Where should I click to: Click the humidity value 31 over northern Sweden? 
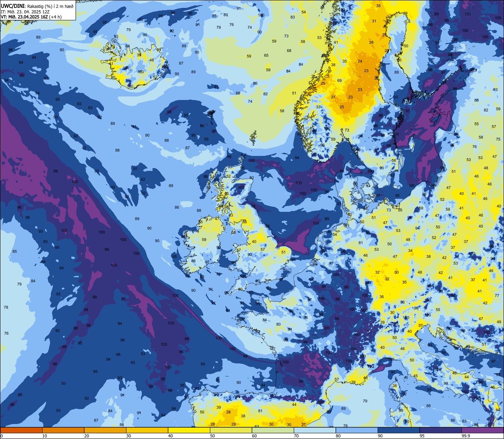[374, 21]
